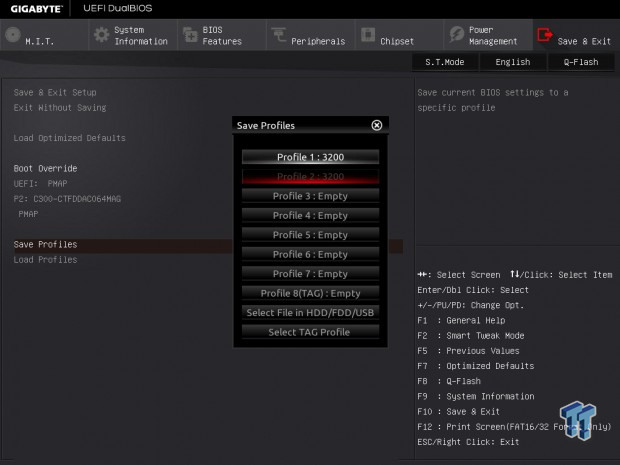This screenshot has width=620, height=465.
Task: Click the Peripherals connector icon
Action: tap(279, 35)
